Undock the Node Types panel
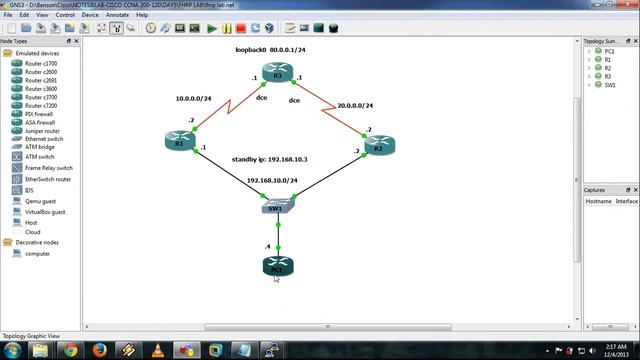The height and width of the screenshot is (360, 640). coord(69,41)
